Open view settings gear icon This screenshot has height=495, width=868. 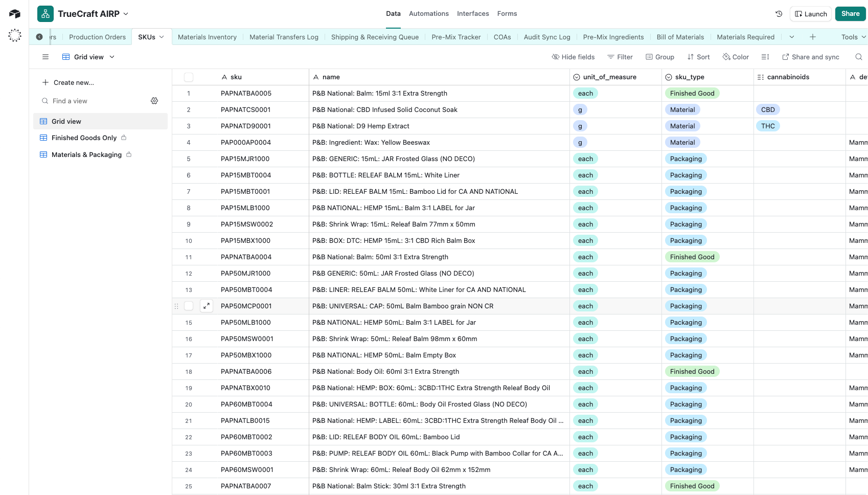(154, 101)
